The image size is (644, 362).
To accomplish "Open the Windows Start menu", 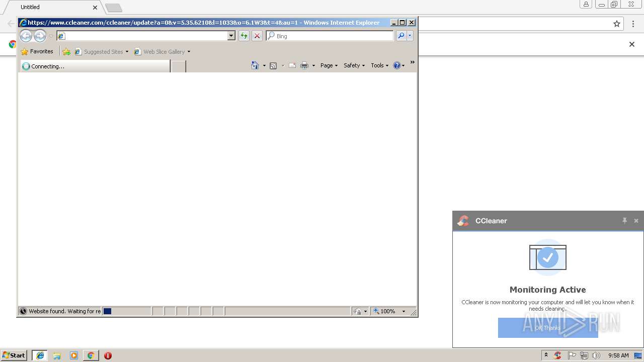I will click(x=14, y=355).
